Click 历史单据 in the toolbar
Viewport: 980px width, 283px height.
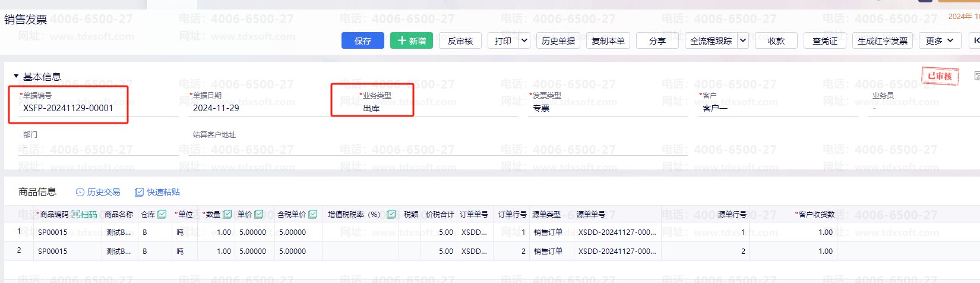click(x=558, y=40)
